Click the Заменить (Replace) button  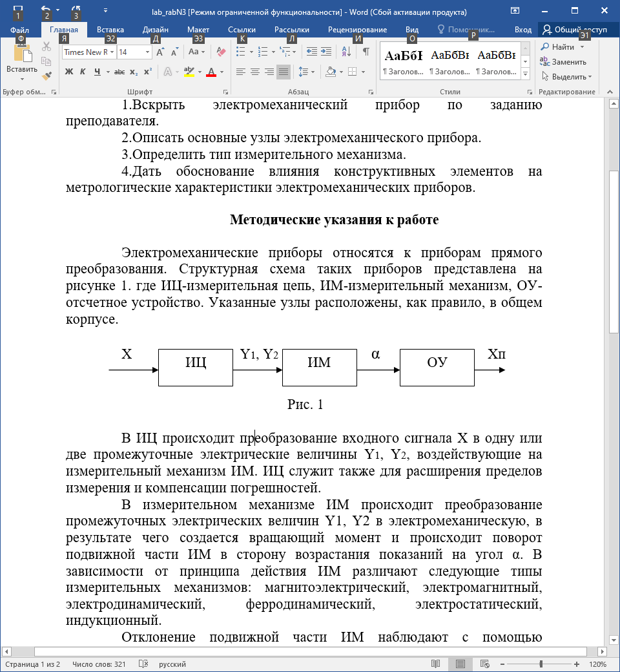(x=563, y=62)
